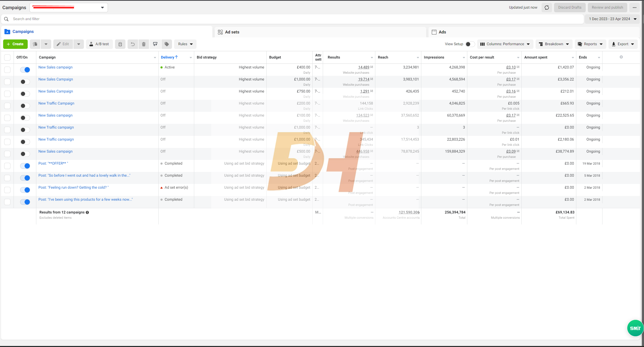The width and height of the screenshot is (644, 347).
Task: Open the date range dropdown
Action: click(612, 19)
